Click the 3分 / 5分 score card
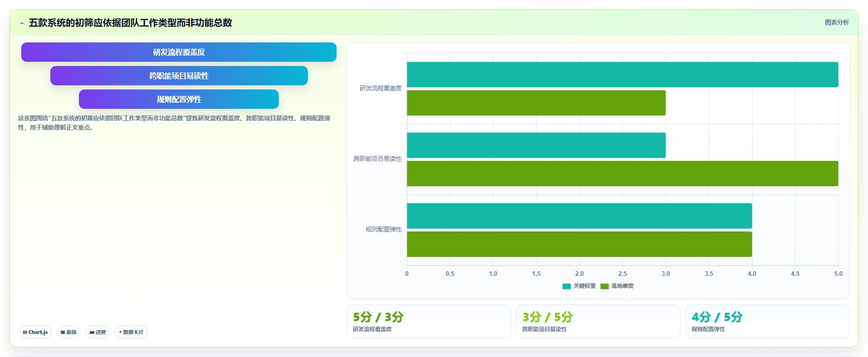Viewport: 868px width, 357px height. tap(598, 321)
